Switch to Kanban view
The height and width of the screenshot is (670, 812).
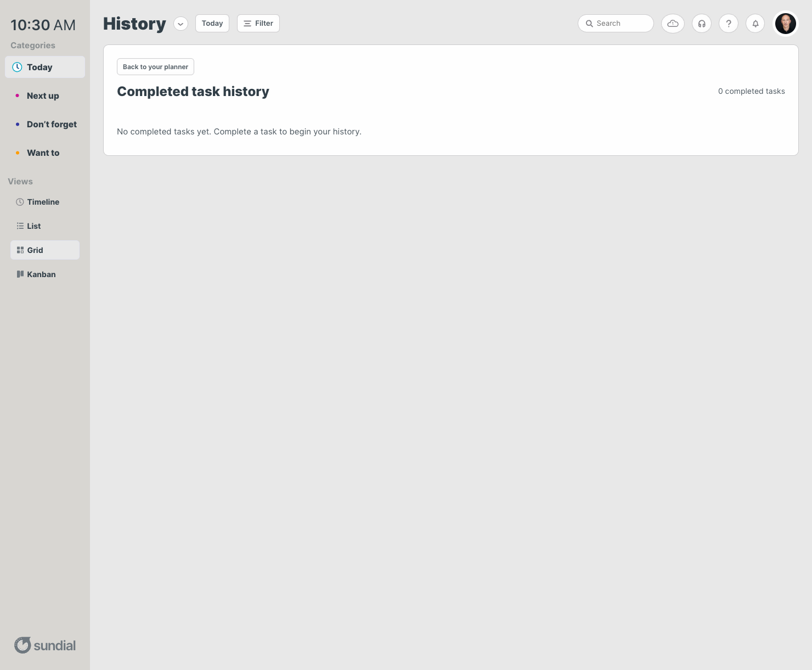pos(45,274)
